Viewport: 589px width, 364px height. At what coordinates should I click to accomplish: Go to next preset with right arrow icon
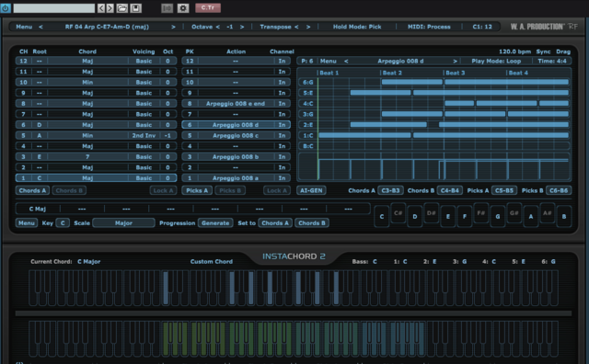coord(110,8)
